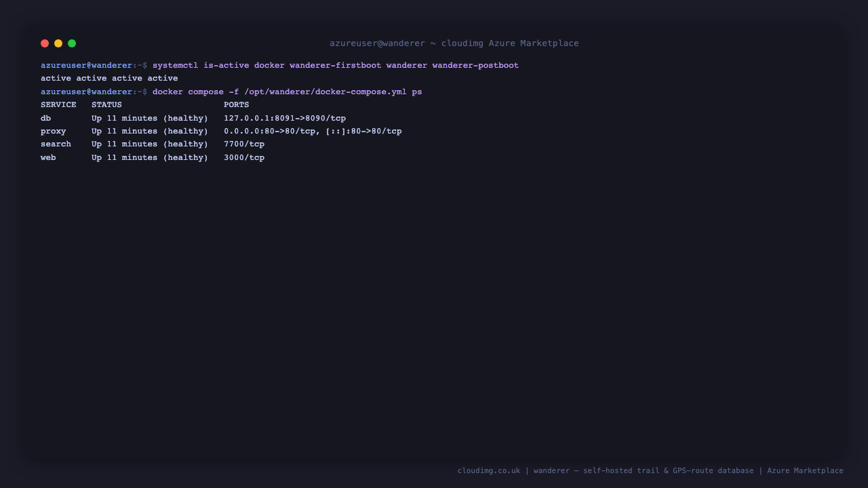Click the proxy row's 'Up 11 minutes (healthy)' status
Image resolution: width=868 pixels, height=488 pixels.
(150, 131)
